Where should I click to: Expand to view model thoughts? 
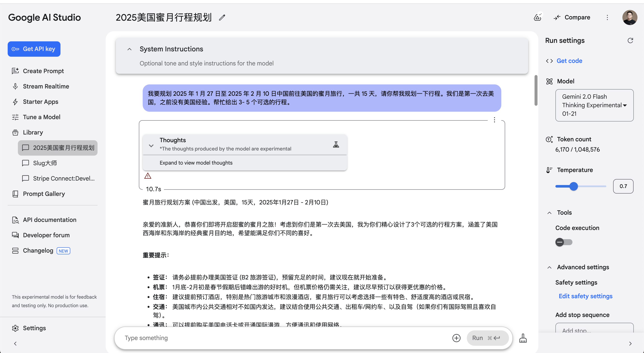tap(196, 163)
